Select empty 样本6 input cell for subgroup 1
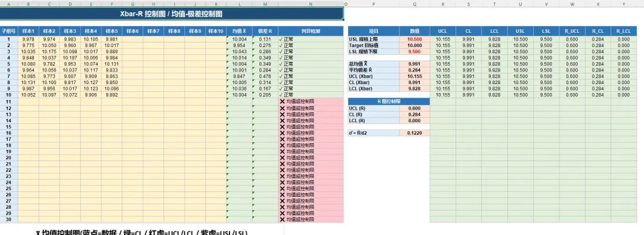644x235 pixels. pos(132,39)
